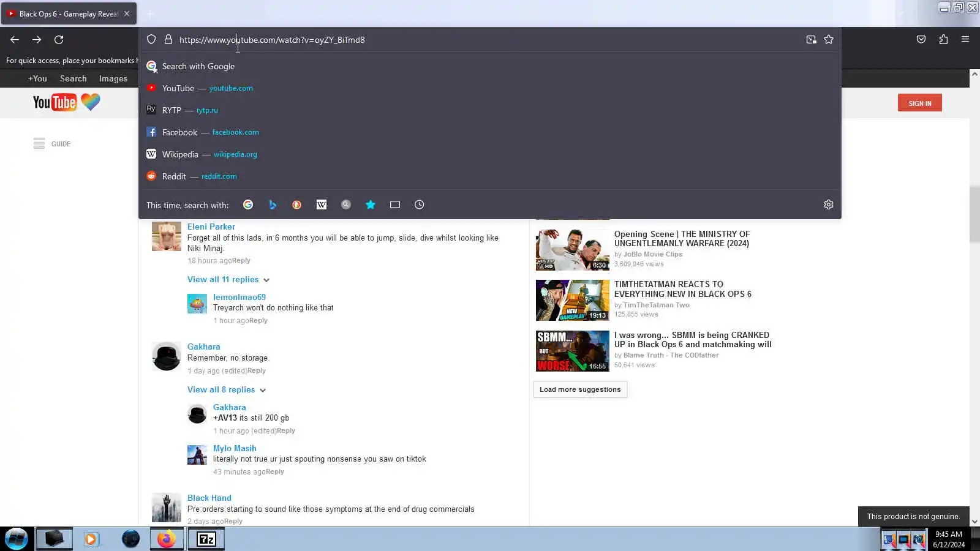980x551 pixels.
Task: Toggle picture-in-picture icon in address bar
Action: tap(812, 40)
